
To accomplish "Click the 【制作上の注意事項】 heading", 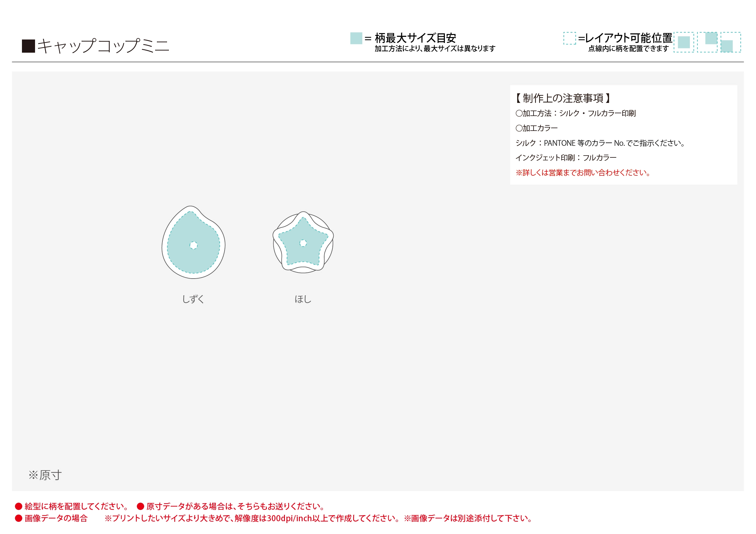I will click(563, 98).
